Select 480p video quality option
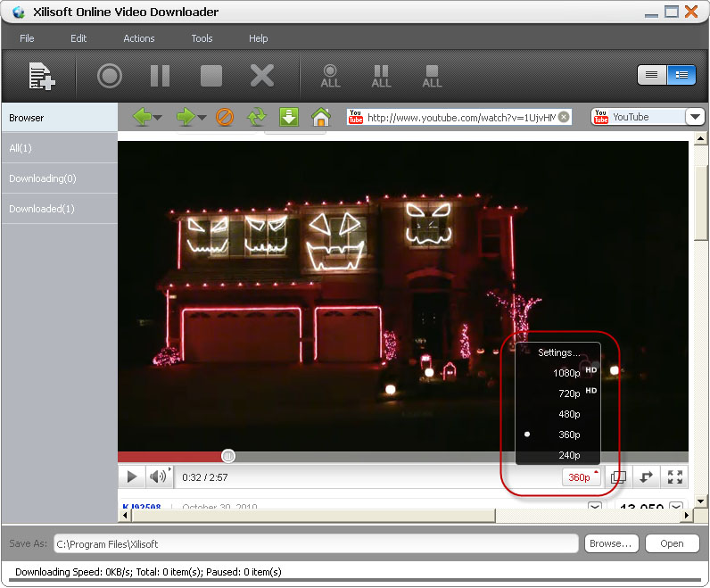 [569, 414]
